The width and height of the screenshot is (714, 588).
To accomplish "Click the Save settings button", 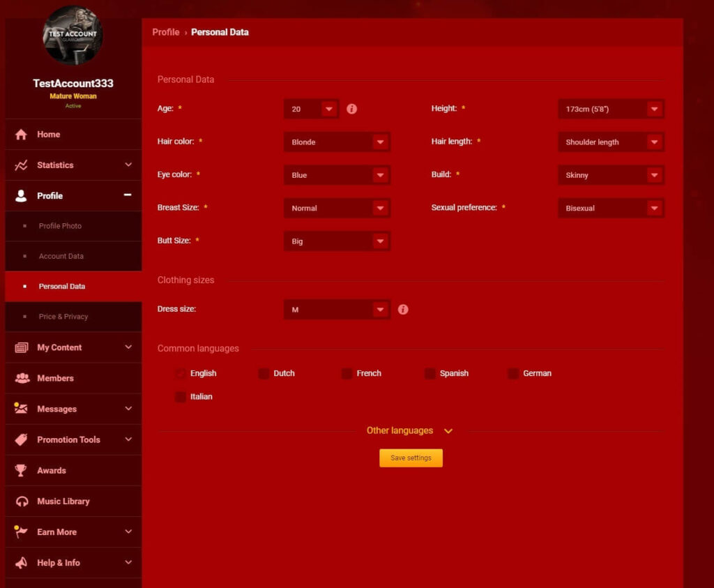I will click(x=411, y=458).
